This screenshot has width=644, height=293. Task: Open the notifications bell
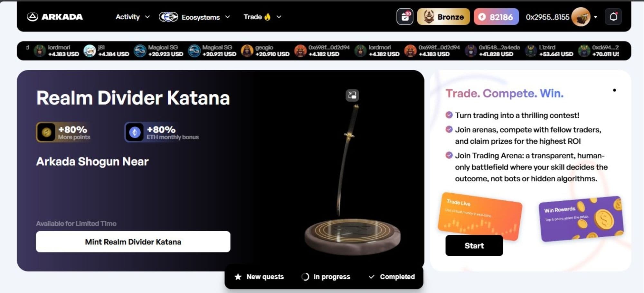click(x=613, y=17)
